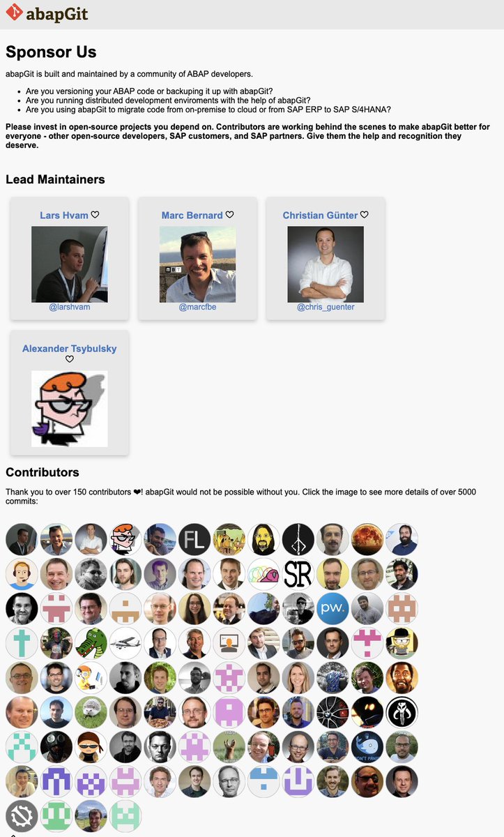Click the gray gear-slash contributor avatar
504x837 pixels.
click(x=22, y=816)
